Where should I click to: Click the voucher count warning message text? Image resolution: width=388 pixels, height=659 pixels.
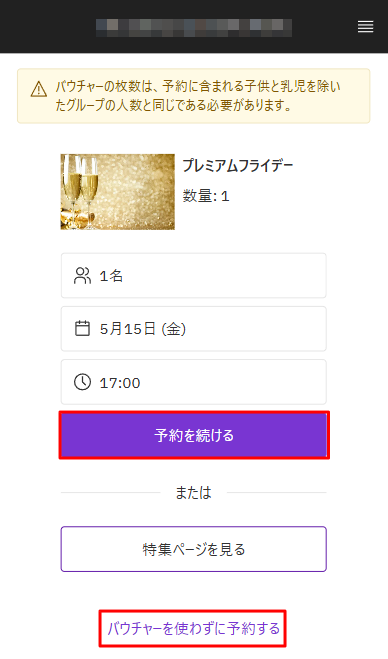[198, 96]
